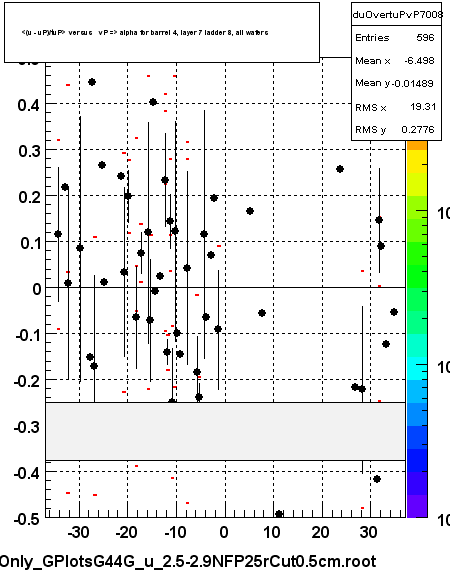
Task: Click y-axis label -0.1
Action: tap(27, 335)
